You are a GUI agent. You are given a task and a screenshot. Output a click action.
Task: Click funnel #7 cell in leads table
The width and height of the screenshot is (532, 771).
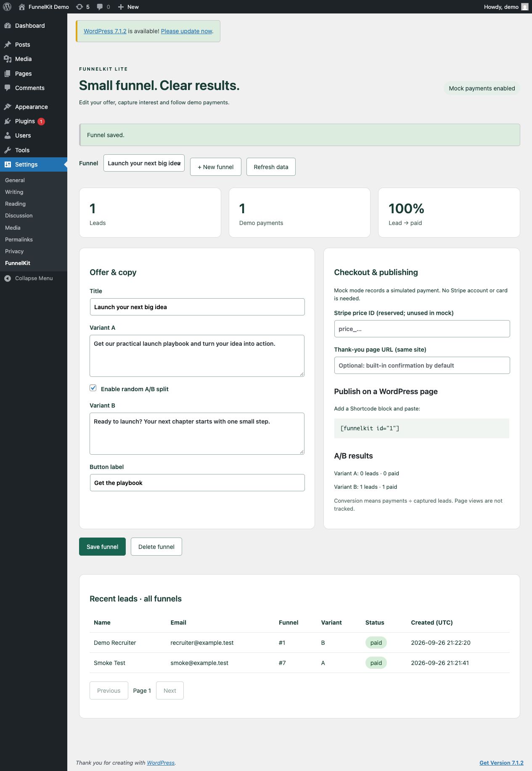pos(282,663)
